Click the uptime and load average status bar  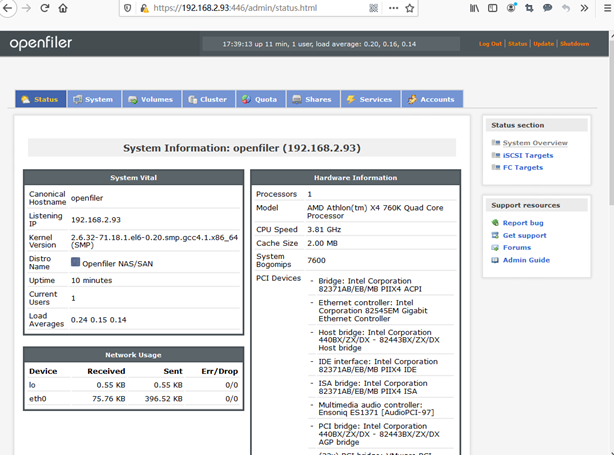coord(331,44)
